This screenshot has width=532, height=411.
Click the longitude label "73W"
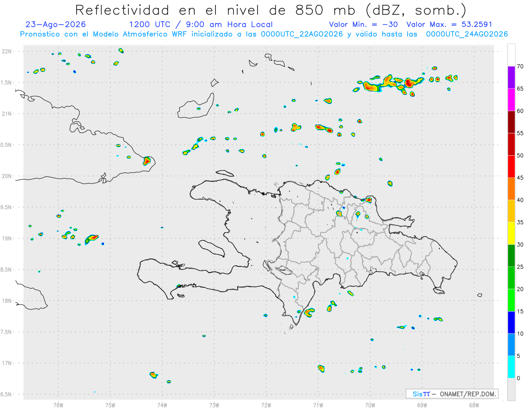click(x=214, y=405)
